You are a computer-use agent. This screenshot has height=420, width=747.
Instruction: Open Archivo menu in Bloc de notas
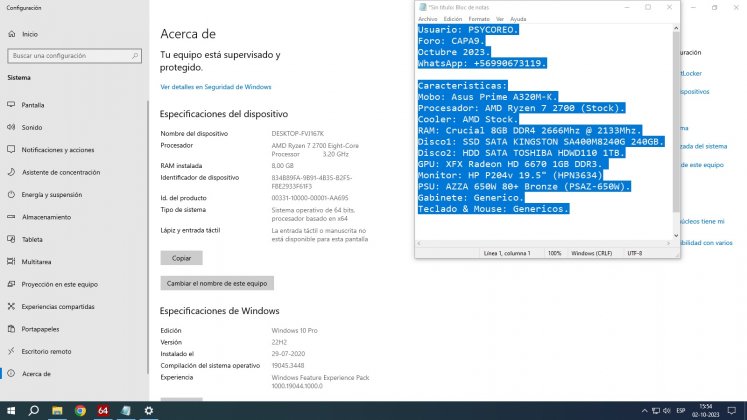[x=427, y=19]
